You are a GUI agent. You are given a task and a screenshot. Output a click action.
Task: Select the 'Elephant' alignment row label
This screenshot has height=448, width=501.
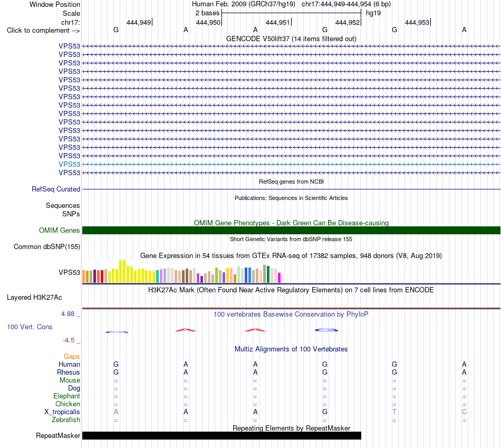(x=67, y=396)
